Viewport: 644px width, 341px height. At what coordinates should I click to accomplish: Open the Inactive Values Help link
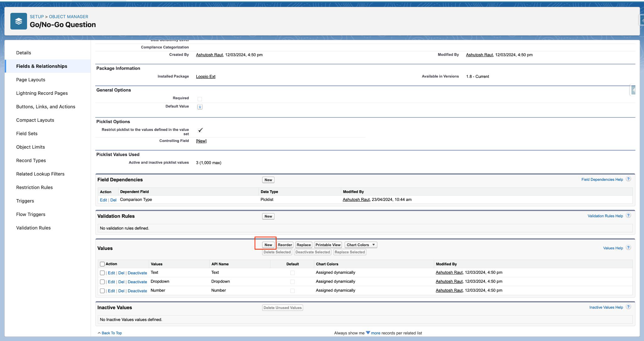[606, 307]
